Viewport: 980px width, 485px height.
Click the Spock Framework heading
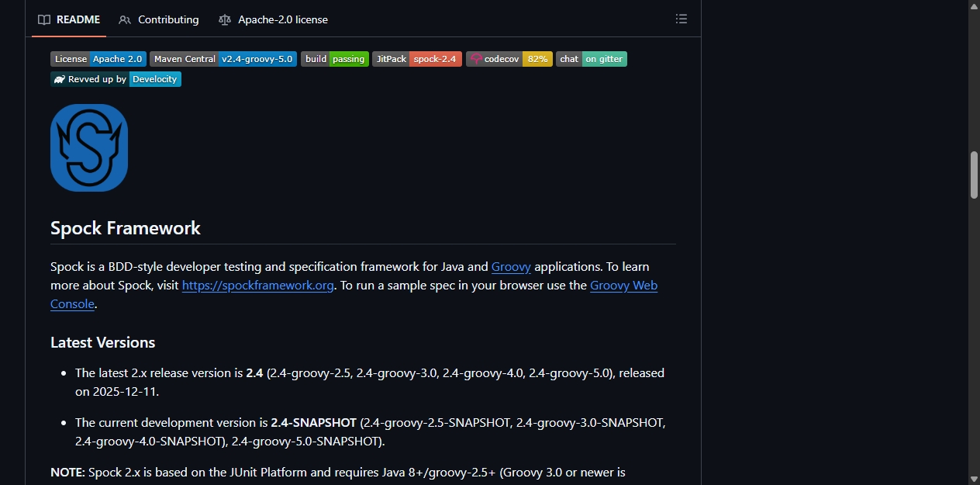pos(126,228)
